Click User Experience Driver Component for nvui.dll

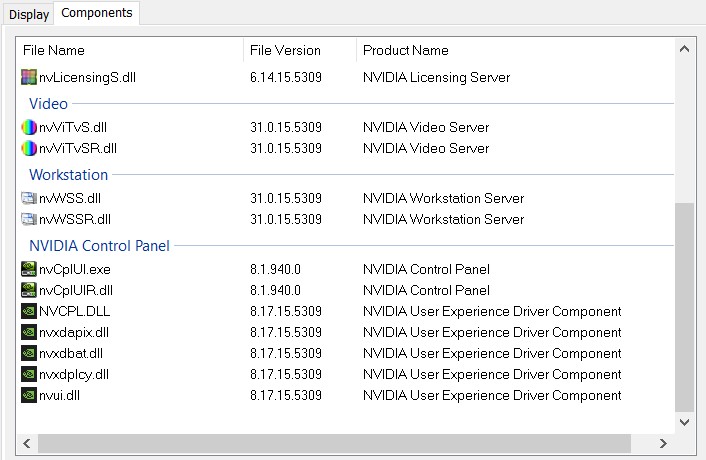tap(492, 396)
